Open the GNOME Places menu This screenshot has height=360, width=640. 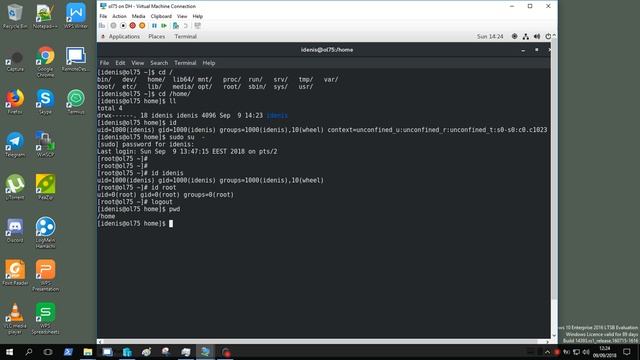click(x=157, y=36)
